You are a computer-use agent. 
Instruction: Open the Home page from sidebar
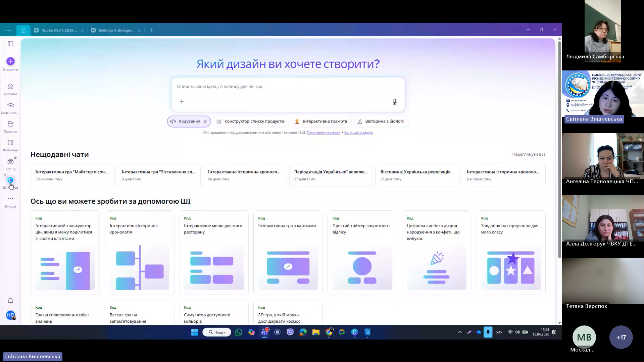pyautogui.click(x=10, y=87)
